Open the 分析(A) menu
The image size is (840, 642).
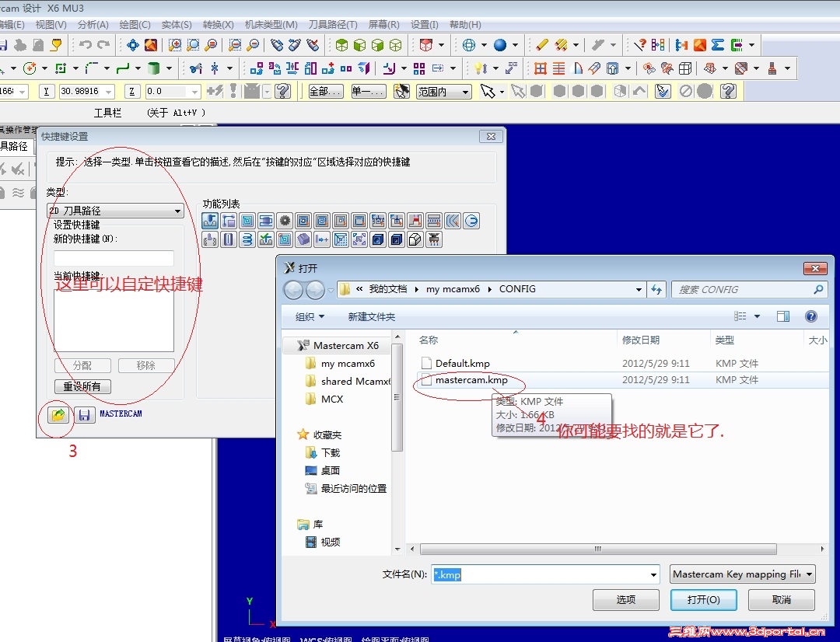[93, 25]
